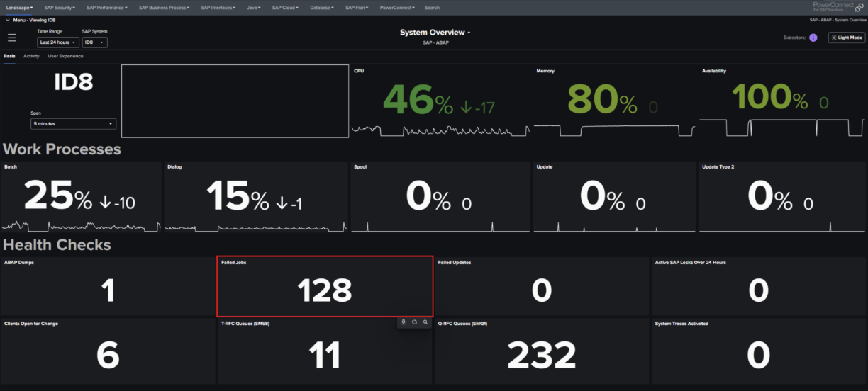The height and width of the screenshot is (391, 868).
Task: Refresh the Failed Jobs panel
Action: pos(414,322)
